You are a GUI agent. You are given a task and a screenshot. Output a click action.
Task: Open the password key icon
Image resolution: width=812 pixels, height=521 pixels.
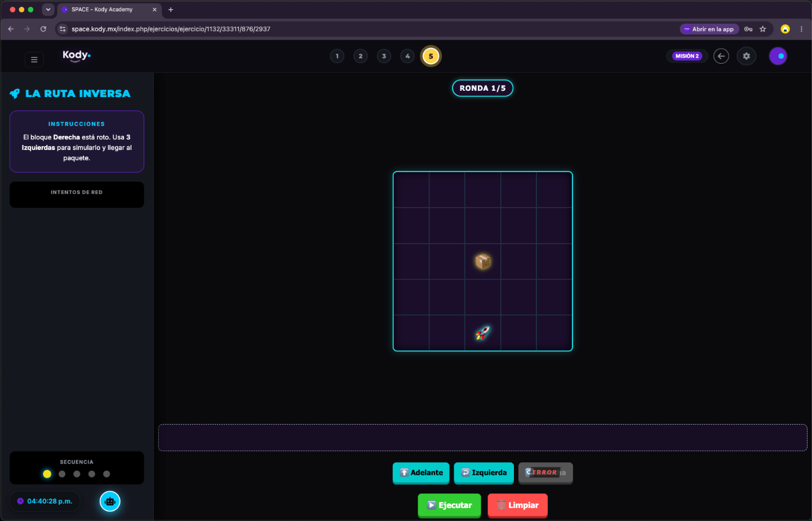pyautogui.click(x=748, y=29)
